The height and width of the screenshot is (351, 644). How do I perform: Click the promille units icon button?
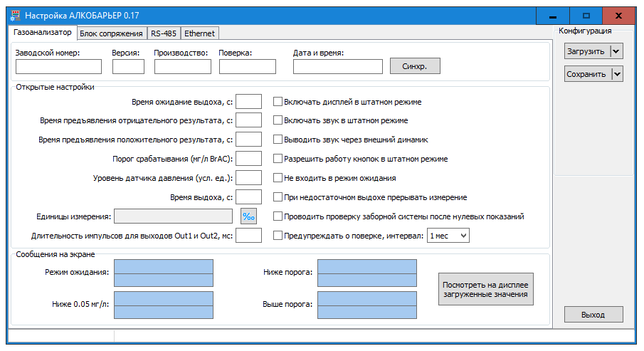coord(248,216)
